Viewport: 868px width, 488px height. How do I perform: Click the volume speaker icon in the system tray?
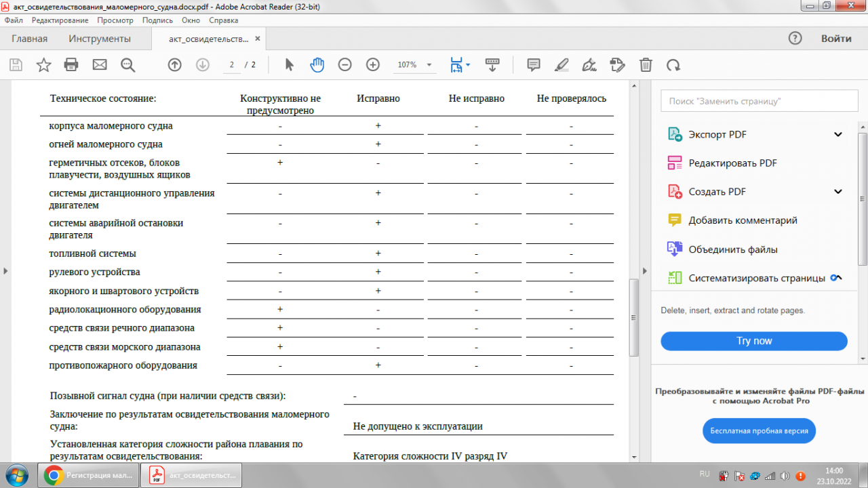(785, 476)
